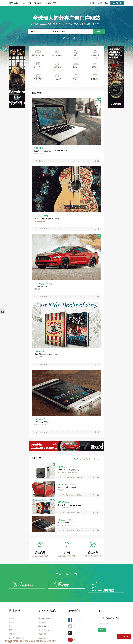Click the 发布您的广告 button
Image resolution: width=133 pixels, height=644 pixels.
[117, 3]
